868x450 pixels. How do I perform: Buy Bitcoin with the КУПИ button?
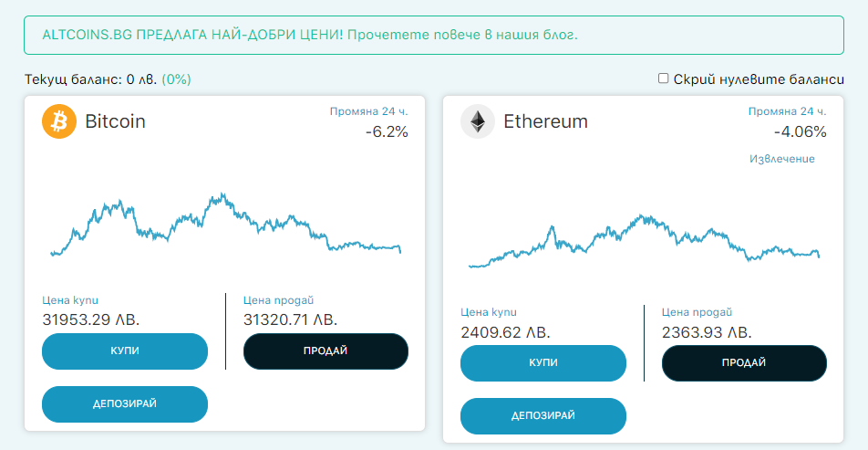[x=125, y=351]
